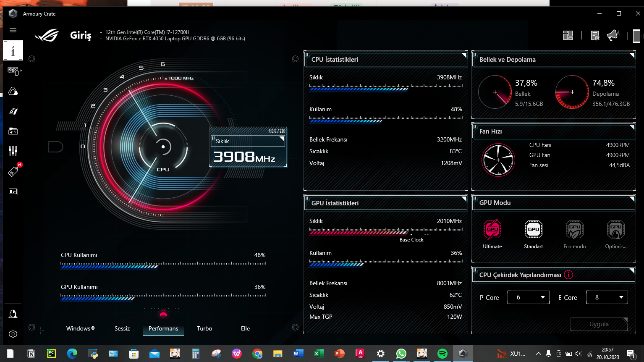The width and height of the screenshot is (644, 362).
Task: Open Spotify from the taskbar
Action: [x=442, y=354]
